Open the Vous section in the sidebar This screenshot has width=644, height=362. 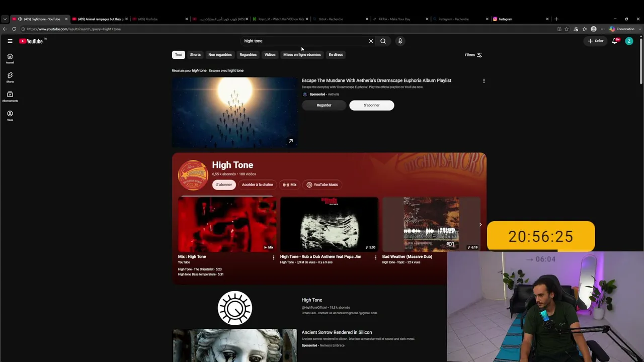[10, 116]
